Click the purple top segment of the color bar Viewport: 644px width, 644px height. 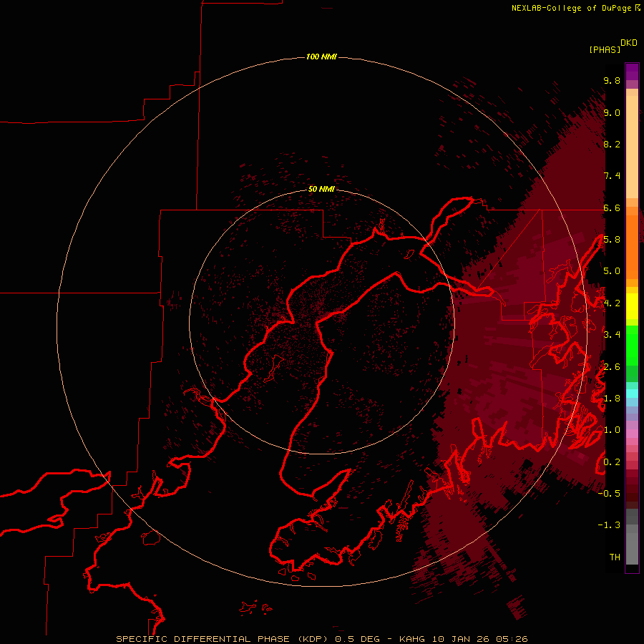point(632,72)
